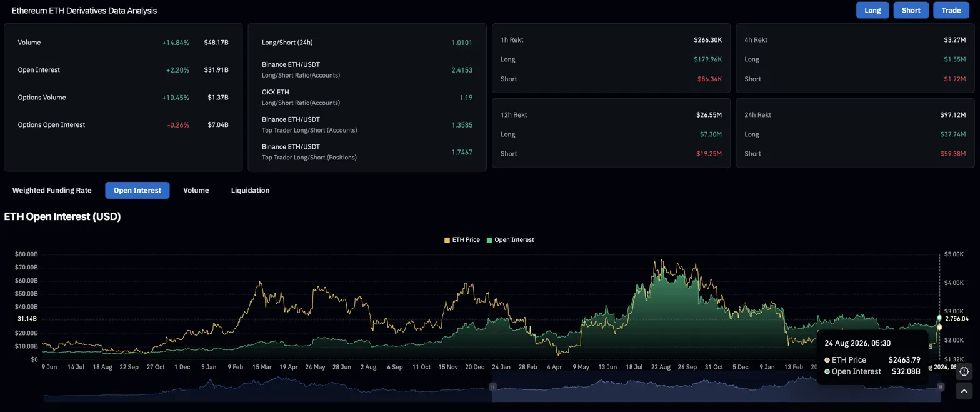Click the green Open Interest marker dot on chart
The width and height of the screenshot is (980, 412).
tap(939, 318)
